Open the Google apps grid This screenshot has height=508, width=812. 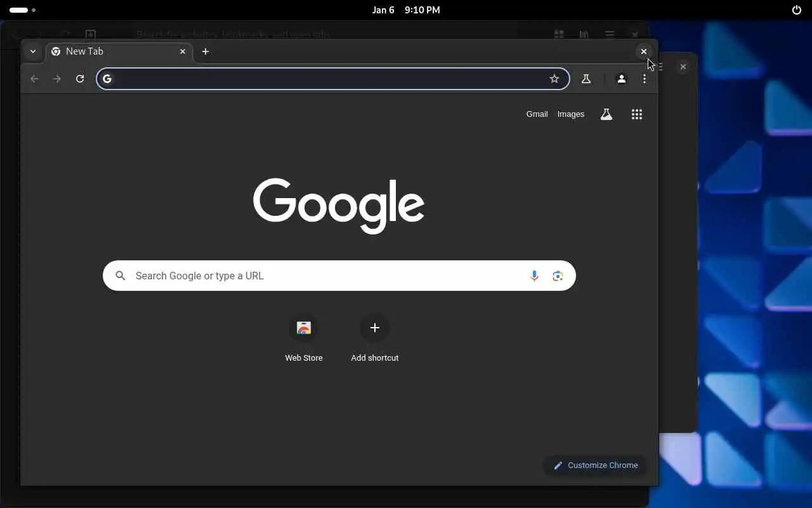637,114
